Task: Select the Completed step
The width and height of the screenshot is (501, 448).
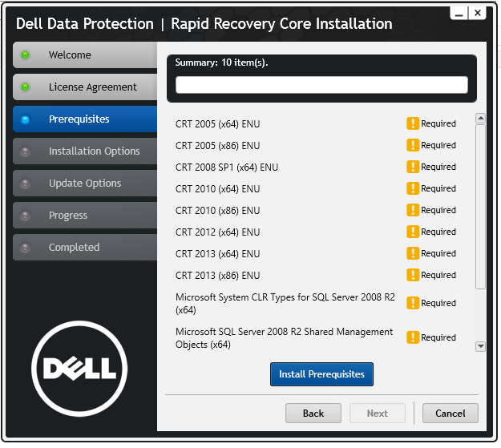Action: pyautogui.click(x=85, y=247)
